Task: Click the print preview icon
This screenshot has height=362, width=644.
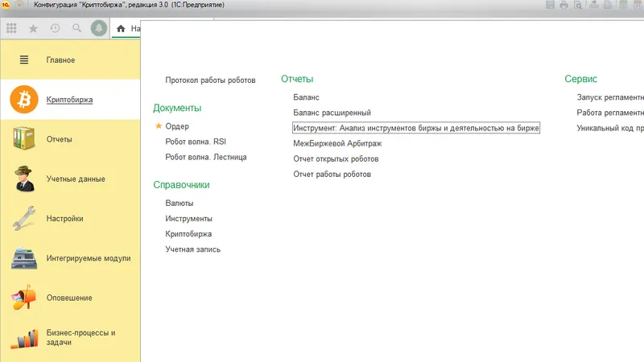Action: (x=578, y=5)
